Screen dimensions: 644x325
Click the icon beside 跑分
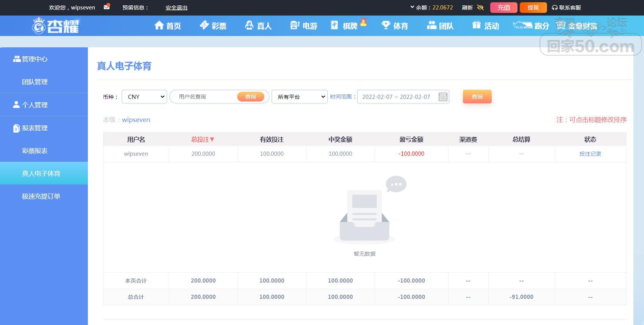[522, 25]
